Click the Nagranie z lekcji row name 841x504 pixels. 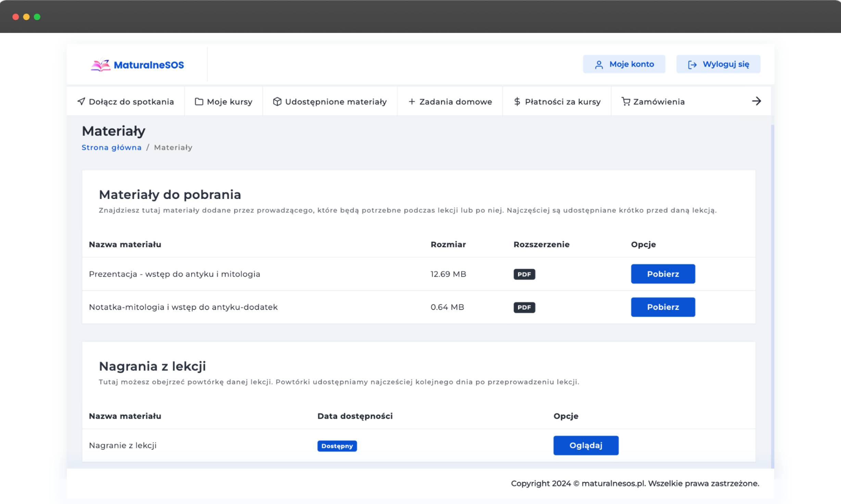[x=123, y=445]
